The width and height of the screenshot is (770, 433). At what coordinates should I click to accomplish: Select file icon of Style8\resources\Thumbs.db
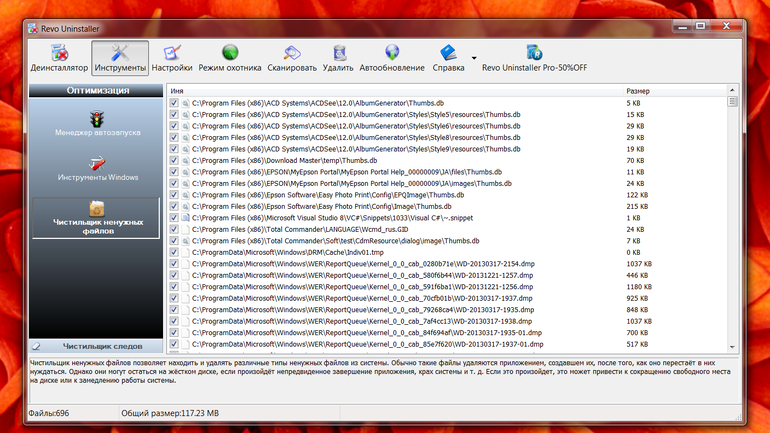(x=185, y=137)
